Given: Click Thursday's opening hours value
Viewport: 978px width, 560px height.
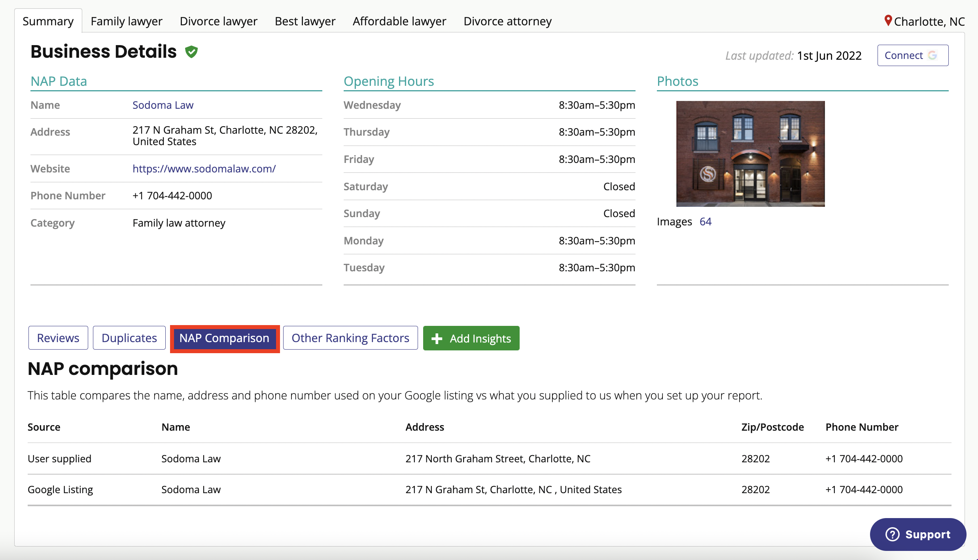Looking at the screenshot, I should tap(597, 132).
